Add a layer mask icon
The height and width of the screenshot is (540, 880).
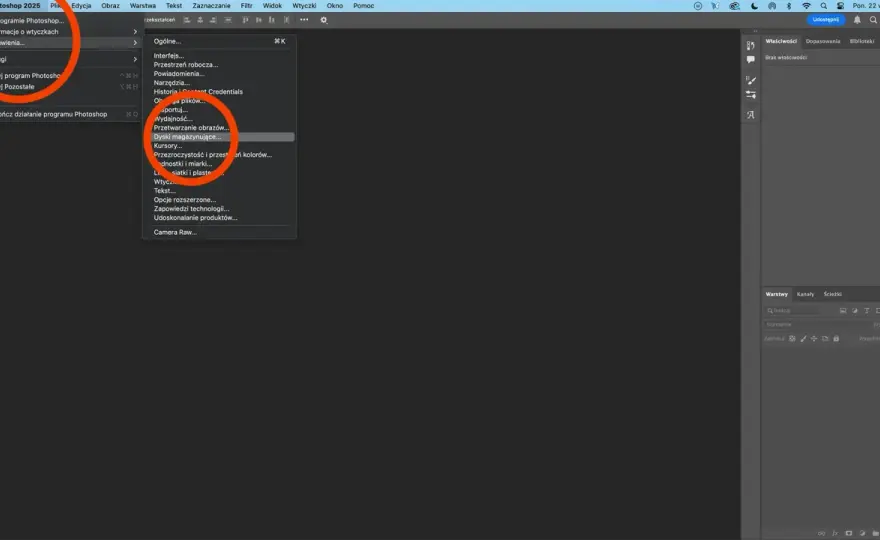(849, 533)
